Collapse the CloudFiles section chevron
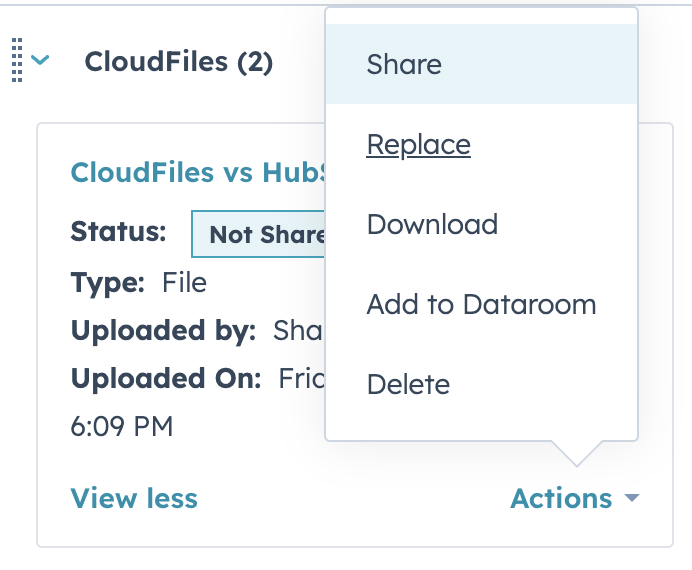692x570 pixels. tap(40, 60)
